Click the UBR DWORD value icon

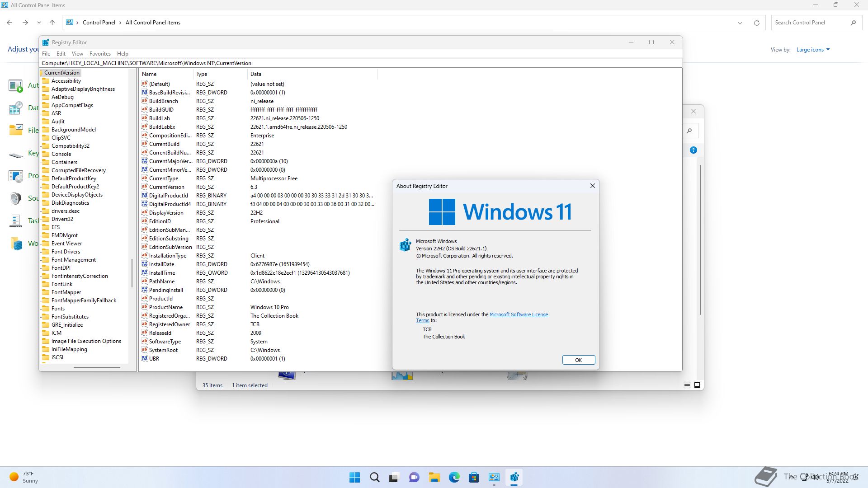click(145, 358)
